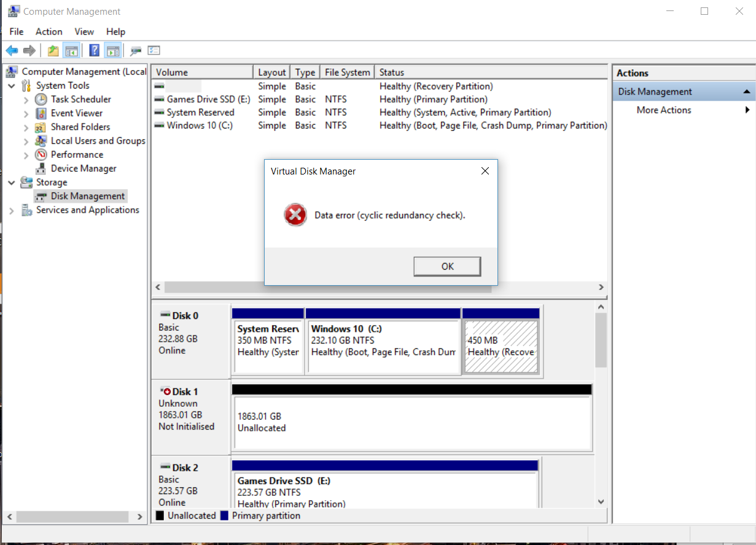Click the Disk 0 label block
Viewport: 756px width, 545px height.
(190, 341)
